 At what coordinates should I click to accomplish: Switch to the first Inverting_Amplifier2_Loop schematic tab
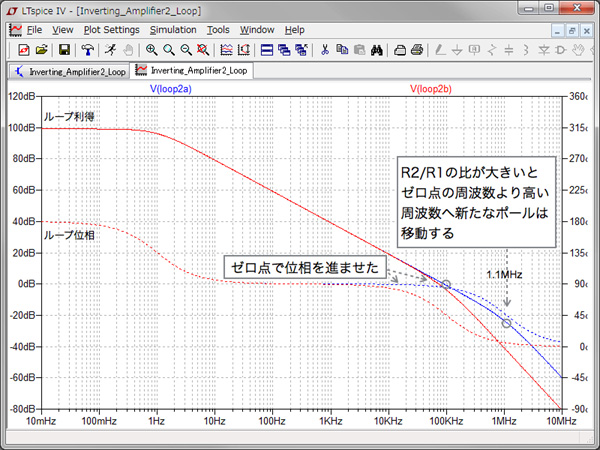pos(68,71)
